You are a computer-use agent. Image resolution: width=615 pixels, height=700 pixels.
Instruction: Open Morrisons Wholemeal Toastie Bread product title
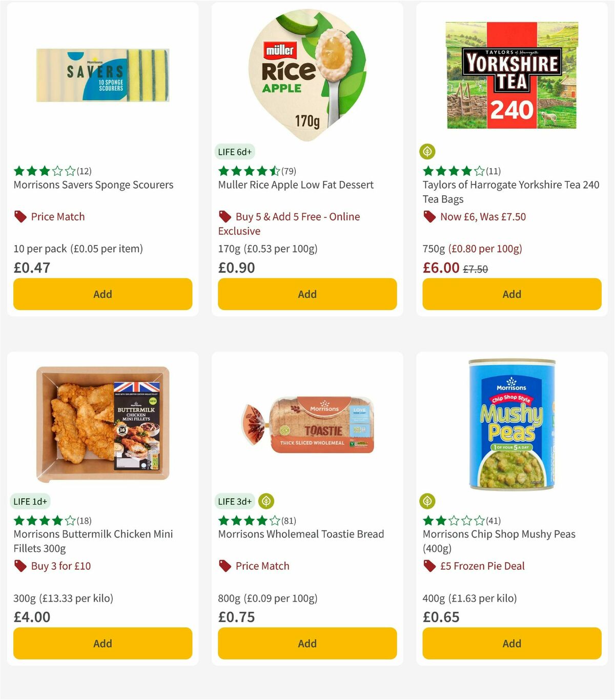(x=301, y=534)
